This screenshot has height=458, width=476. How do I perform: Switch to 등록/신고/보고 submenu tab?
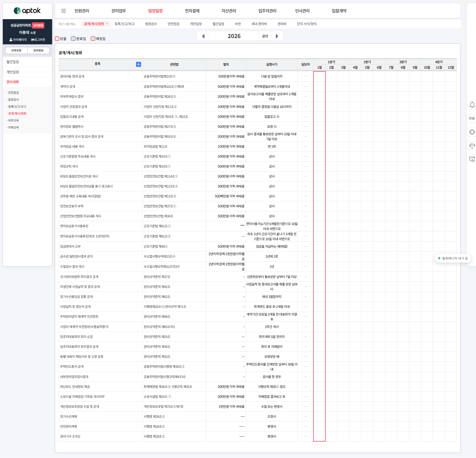pyautogui.click(x=125, y=24)
